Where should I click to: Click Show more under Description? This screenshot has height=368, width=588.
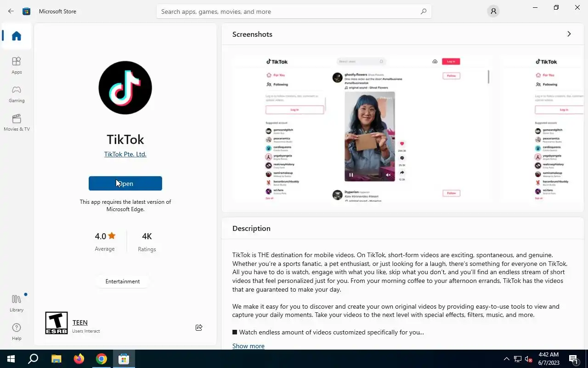click(x=249, y=346)
